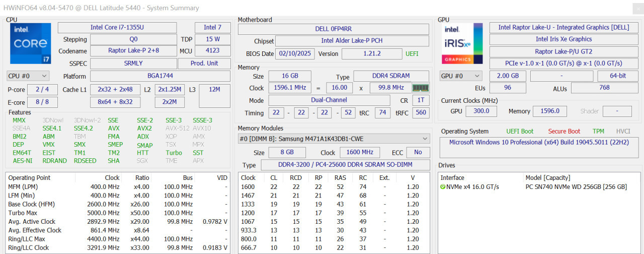Click the Avg. Effective Clock row
Screen dimensions: 644x254
point(118,230)
